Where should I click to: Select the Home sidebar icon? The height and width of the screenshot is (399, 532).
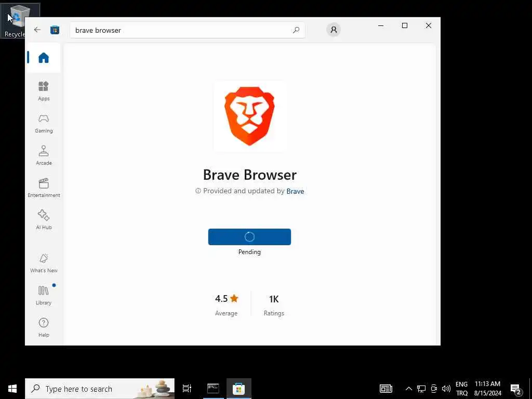pyautogui.click(x=44, y=58)
